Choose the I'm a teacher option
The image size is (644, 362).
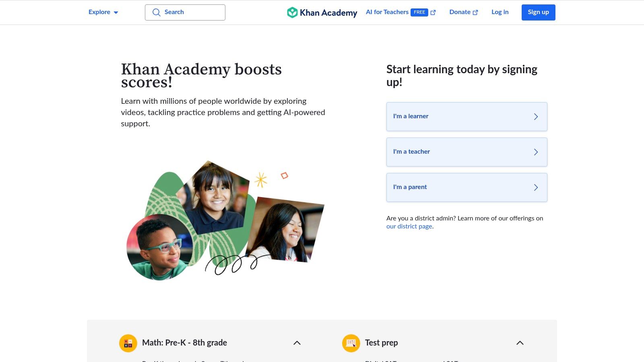(467, 152)
